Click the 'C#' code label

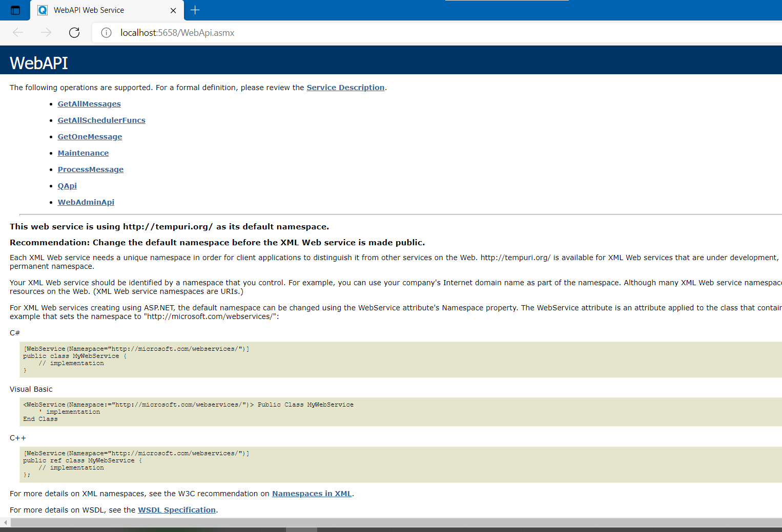pos(15,333)
